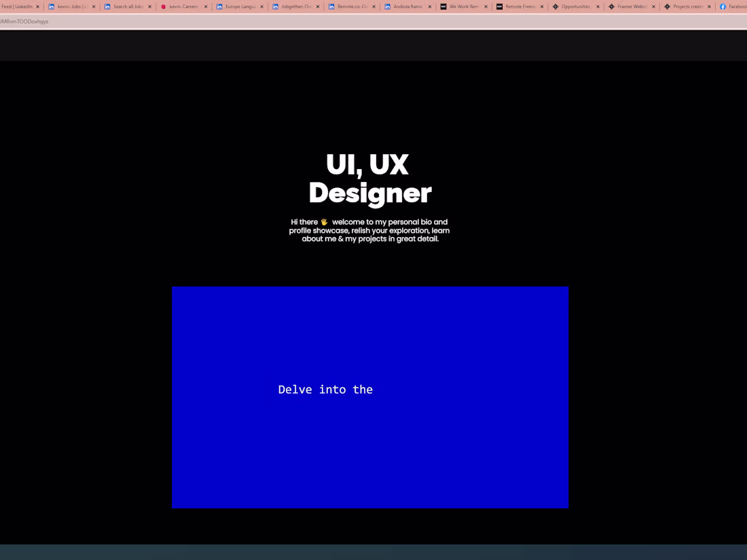Close the We Work Remotely tab
The height and width of the screenshot is (560, 747).
(x=486, y=7)
